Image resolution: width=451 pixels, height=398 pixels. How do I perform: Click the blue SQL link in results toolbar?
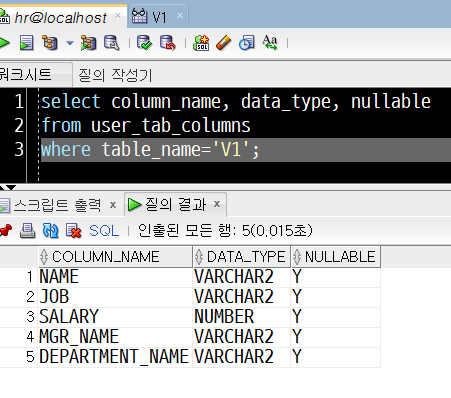104,231
